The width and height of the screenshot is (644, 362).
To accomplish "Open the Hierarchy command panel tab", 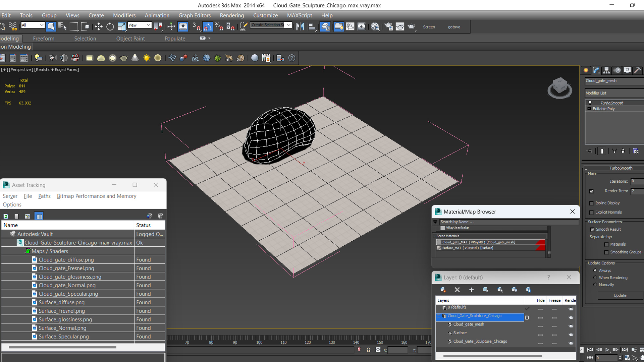I will pyautogui.click(x=606, y=70).
